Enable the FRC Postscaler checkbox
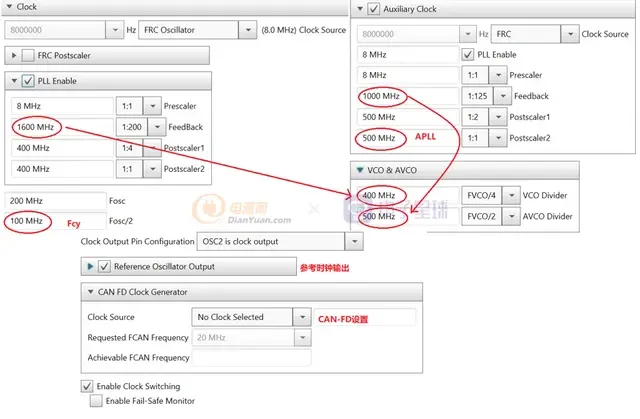Image resolution: width=640 pixels, height=419 pixels. [x=27, y=55]
